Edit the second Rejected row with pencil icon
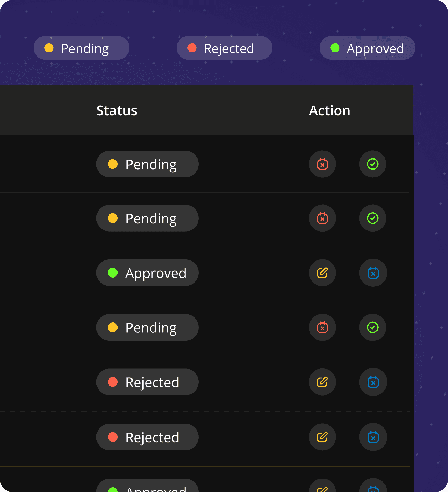The width and height of the screenshot is (448, 492). (x=322, y=437)
